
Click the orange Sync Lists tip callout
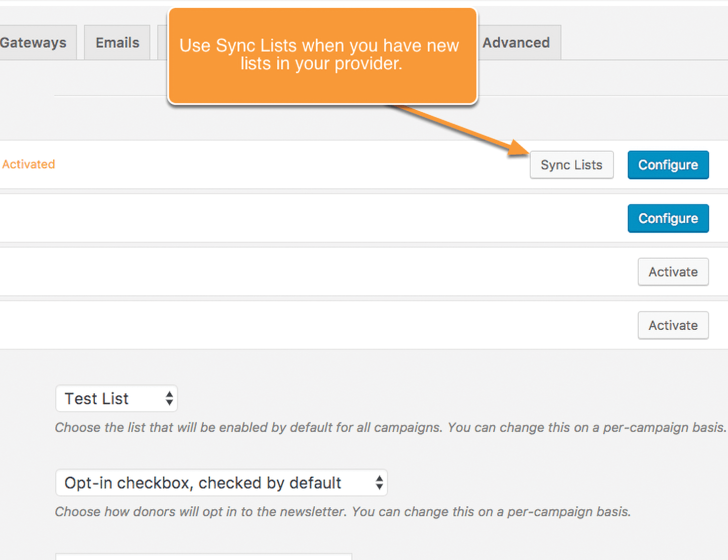[322, 56]
